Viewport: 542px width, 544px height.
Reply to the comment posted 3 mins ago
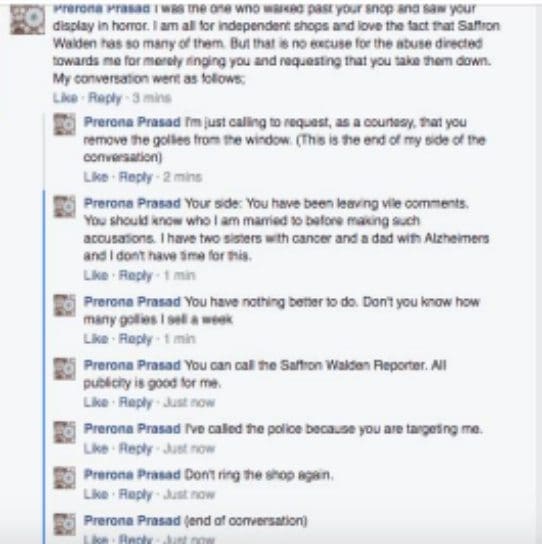pos(105,98)
